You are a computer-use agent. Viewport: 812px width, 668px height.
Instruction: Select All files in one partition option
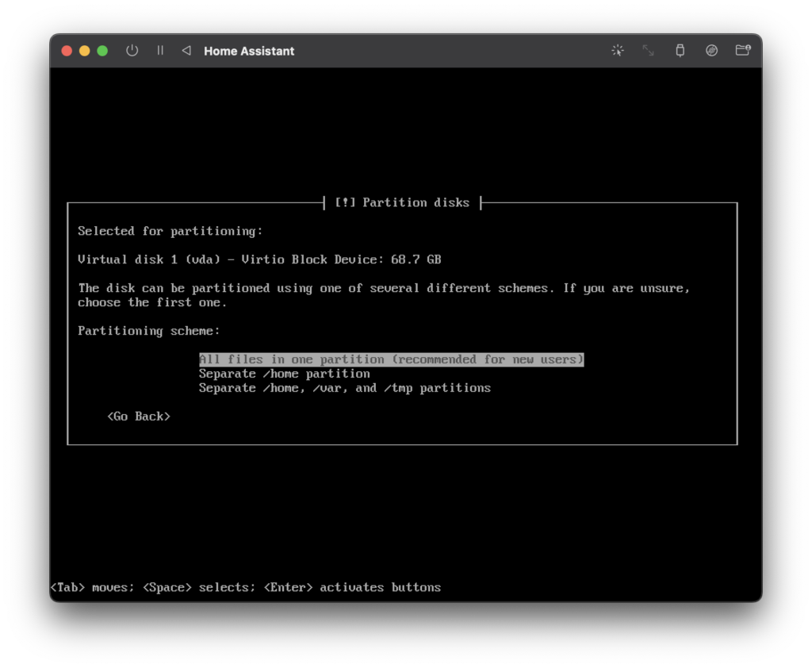[392, 359]
